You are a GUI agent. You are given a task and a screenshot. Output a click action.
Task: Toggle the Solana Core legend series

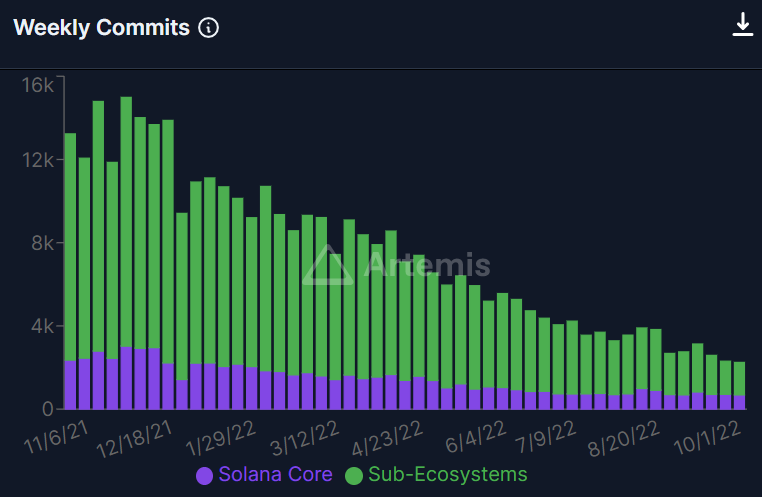point(264,475)
